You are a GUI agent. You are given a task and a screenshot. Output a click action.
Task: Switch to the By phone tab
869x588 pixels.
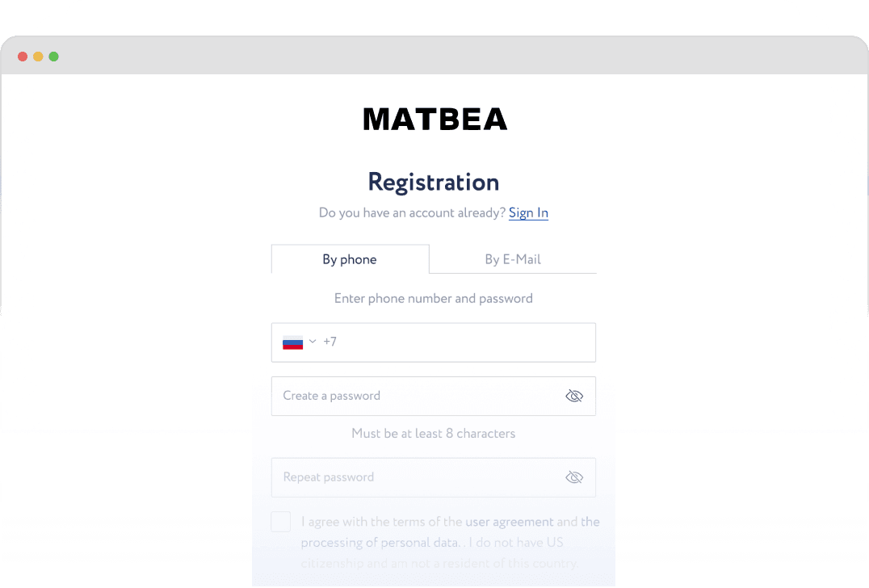coord(350,259)
